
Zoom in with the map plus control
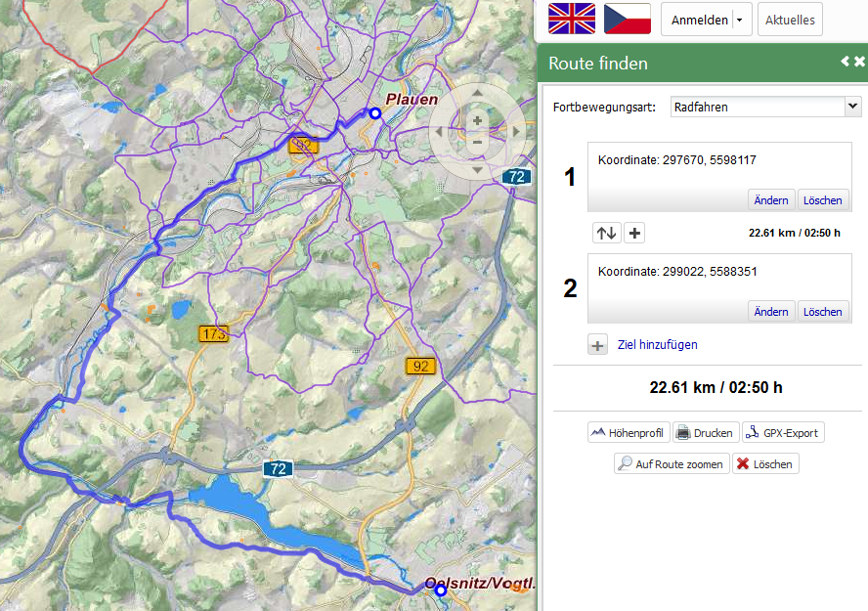pos(477,120)
